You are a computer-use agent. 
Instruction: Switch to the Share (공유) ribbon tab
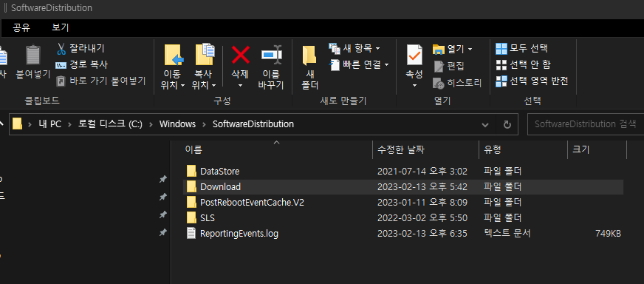coord(21,27)
